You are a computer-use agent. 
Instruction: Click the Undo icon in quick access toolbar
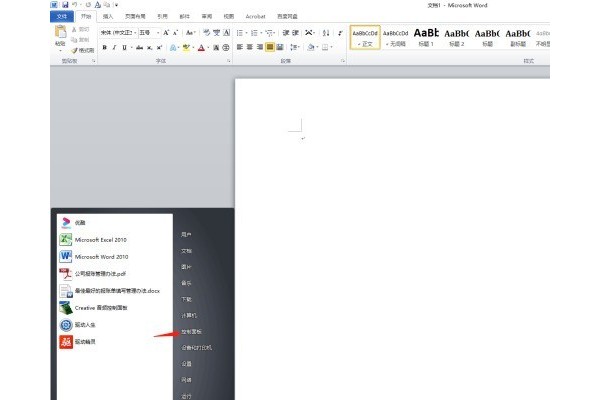coord(75,5)
